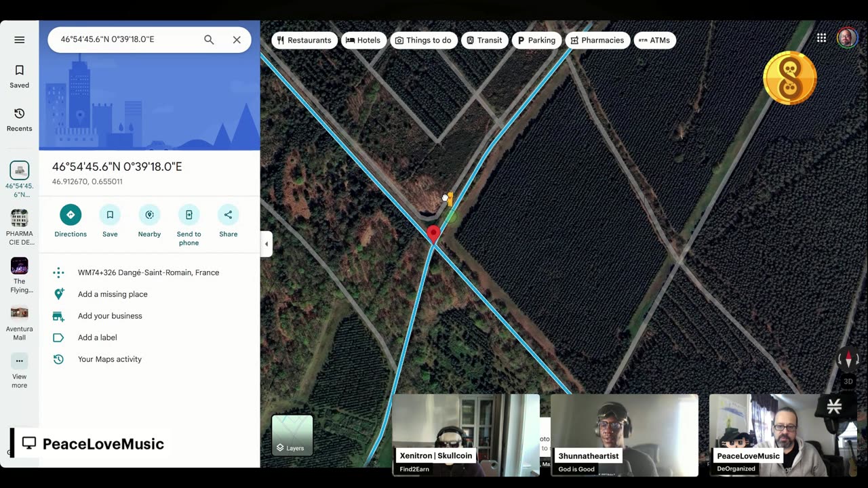Open recent coordinates 46°54'45.6"N sidebar entry
The width and height of the screenshot is (868, 488).
19,180
